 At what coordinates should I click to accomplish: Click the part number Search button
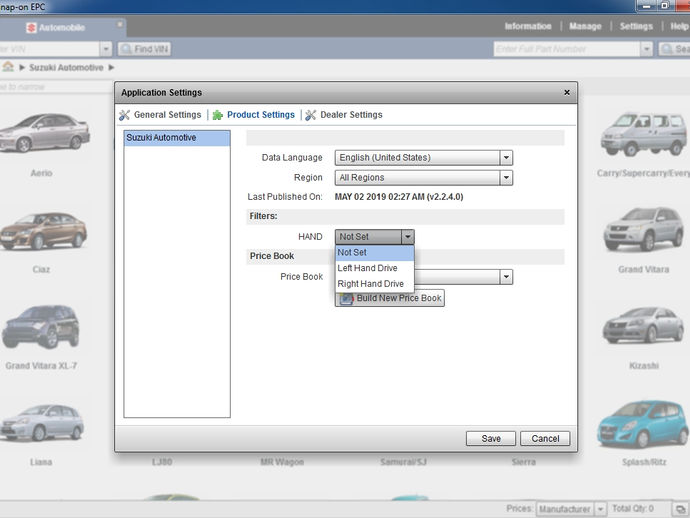tap(674, 49)
